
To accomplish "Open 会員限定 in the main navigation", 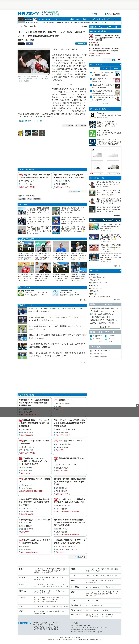I will [28, 19].
